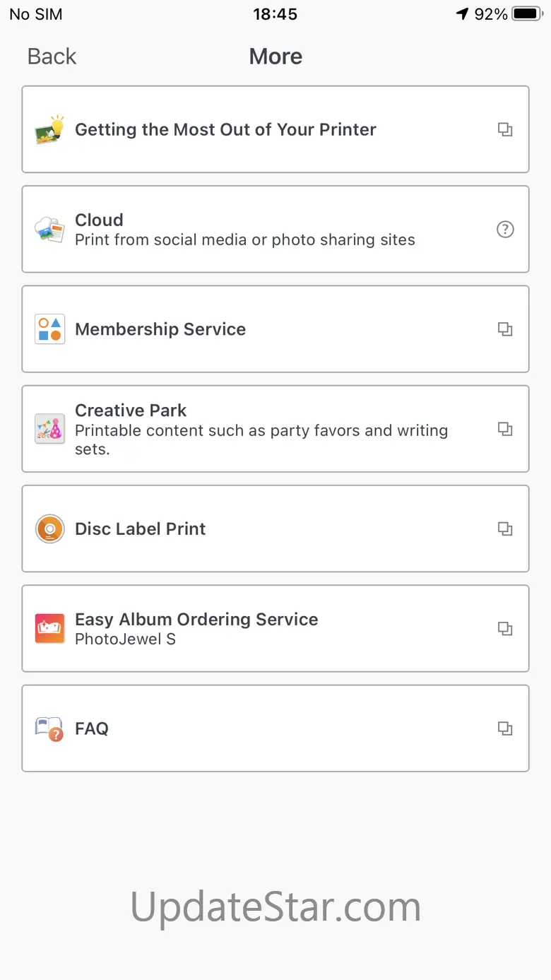Select the Cloud menu entry
This screenshot has height=980, width=551.
tap(100, 220)
